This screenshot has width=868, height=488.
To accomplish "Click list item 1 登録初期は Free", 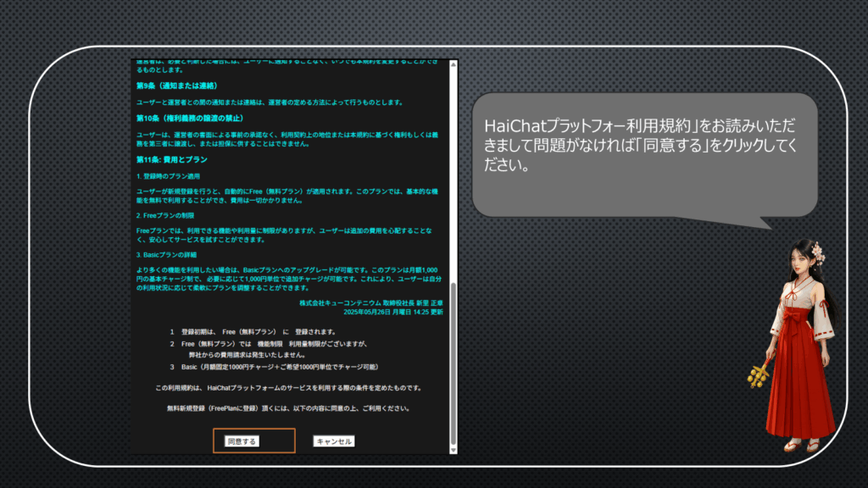I will [253, 331].
